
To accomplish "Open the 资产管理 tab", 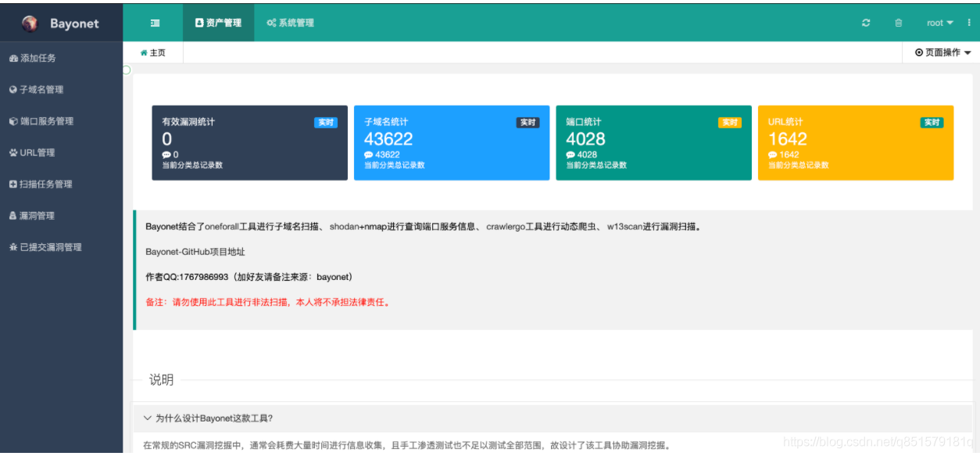I will point(219,23).
